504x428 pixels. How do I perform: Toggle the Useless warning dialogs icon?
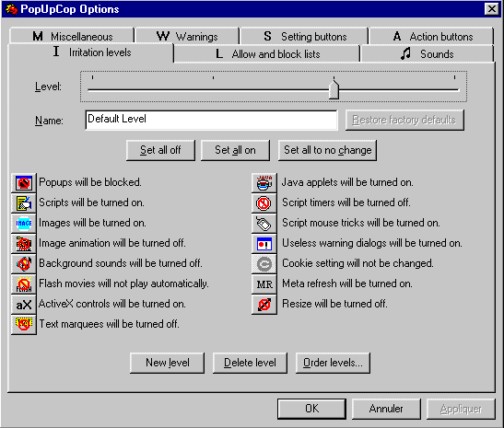click(x=264, y=244)
